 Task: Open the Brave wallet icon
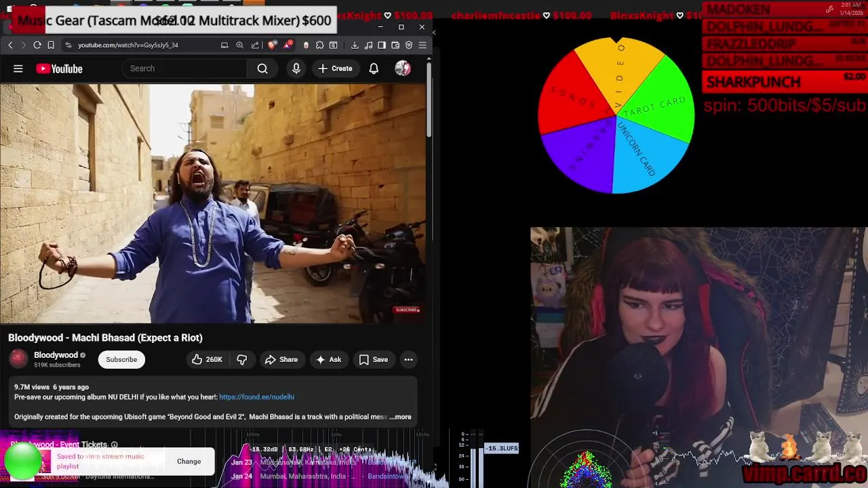pyautogui.click(x=395, y=45)
